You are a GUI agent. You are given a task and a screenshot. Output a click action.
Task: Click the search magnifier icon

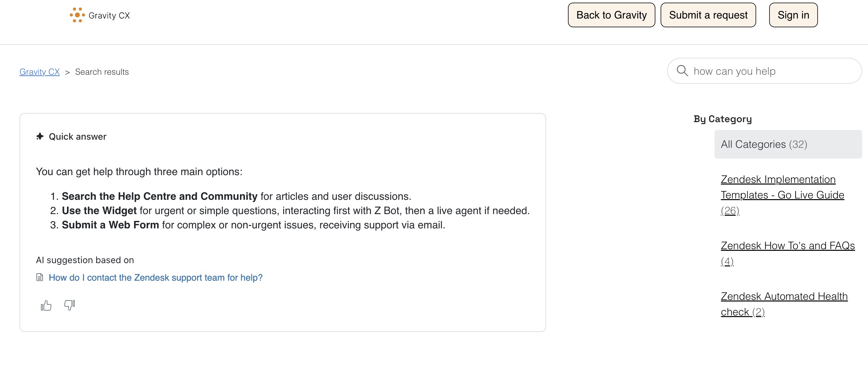pyautogui.click(x=682, y=71)
